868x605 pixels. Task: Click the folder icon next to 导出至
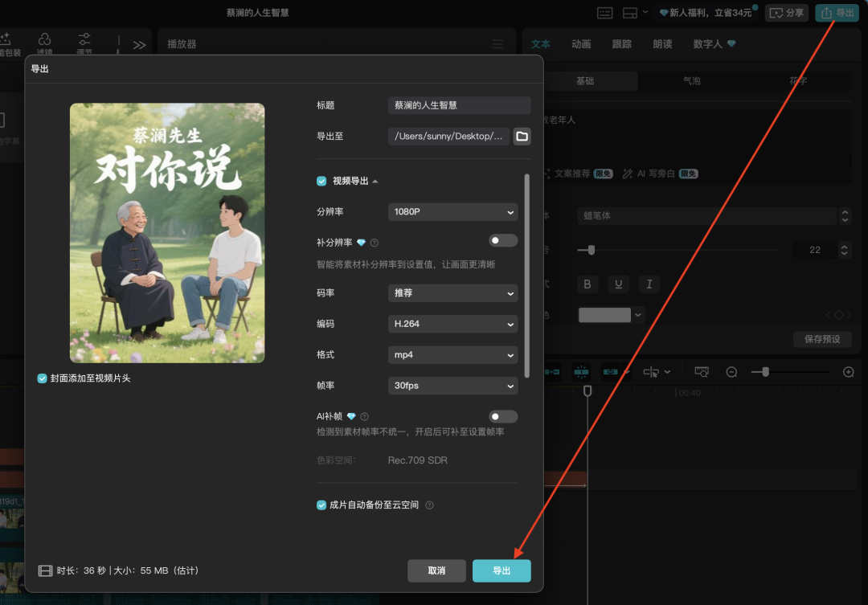[522, 136]
